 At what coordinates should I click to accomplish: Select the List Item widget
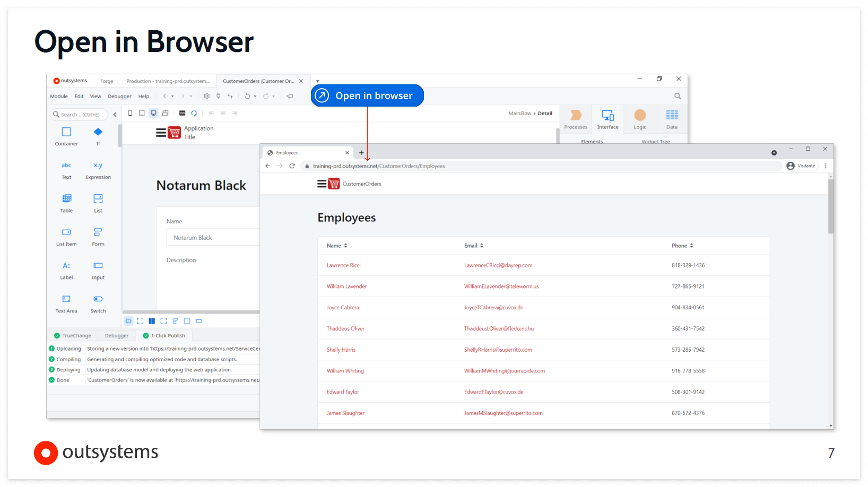pos(66,237)
